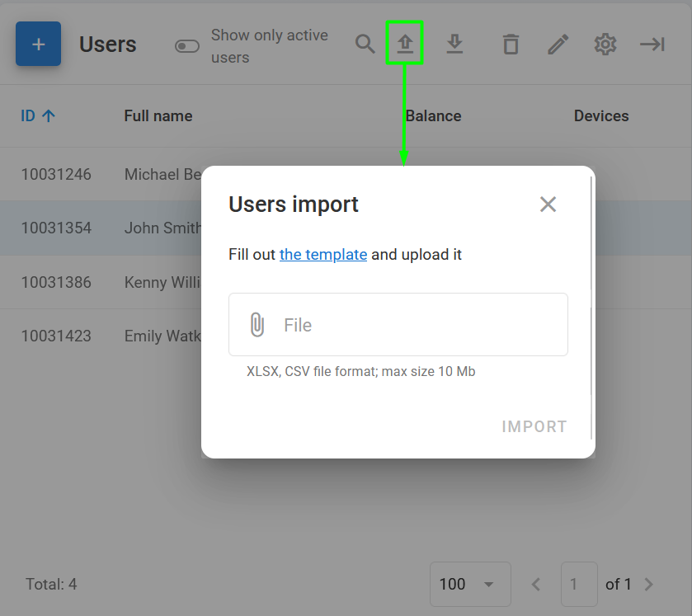Click the previous page arrow
692x616 pixels.
pyautogui.click(x=535, y=584)
